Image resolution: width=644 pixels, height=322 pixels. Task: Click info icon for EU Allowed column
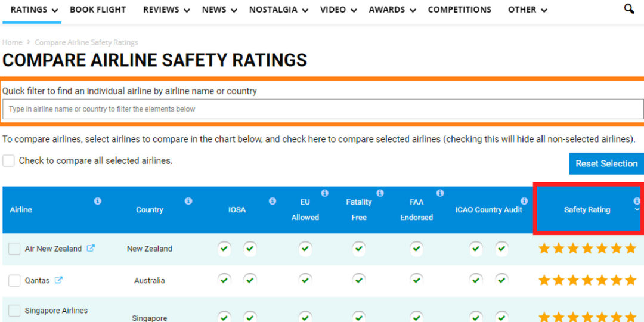(325, 193)
